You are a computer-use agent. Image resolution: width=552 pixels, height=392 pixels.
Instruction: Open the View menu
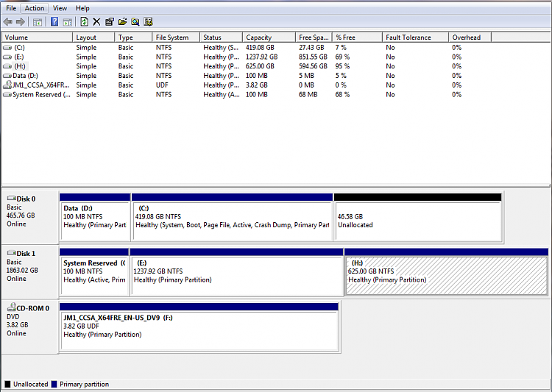(60, 8)
